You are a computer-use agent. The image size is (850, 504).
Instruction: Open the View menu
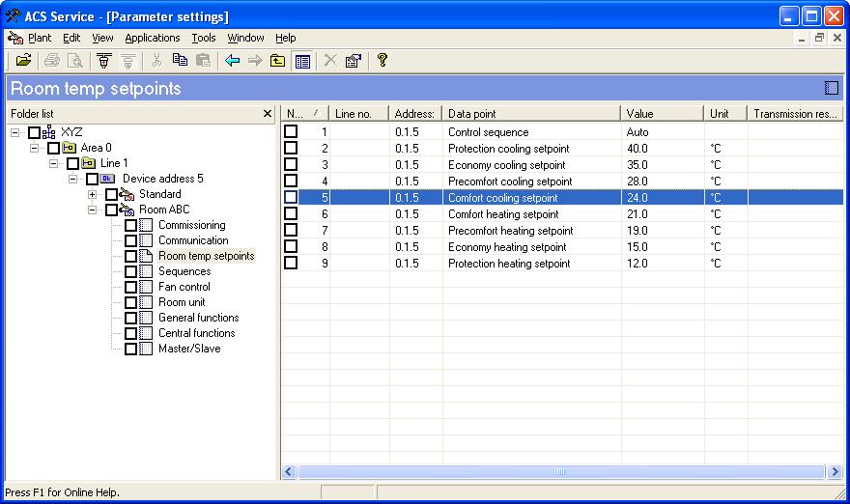(102, 38)
